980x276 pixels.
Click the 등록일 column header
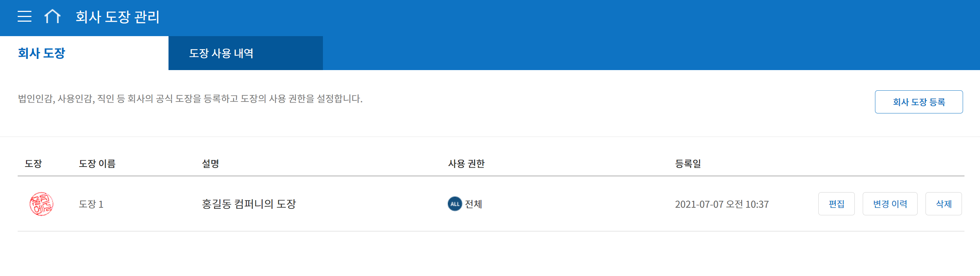[688, 164]
